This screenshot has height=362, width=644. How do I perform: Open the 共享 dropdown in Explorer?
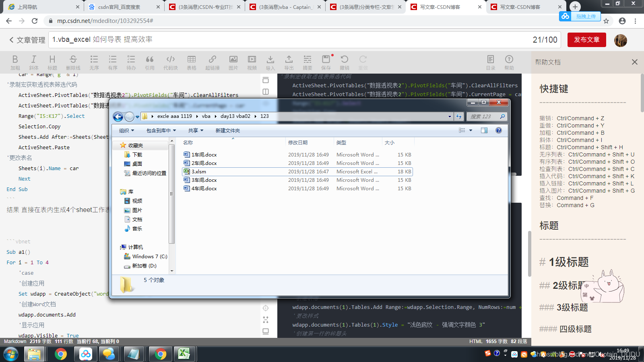(x=196, y=130)
